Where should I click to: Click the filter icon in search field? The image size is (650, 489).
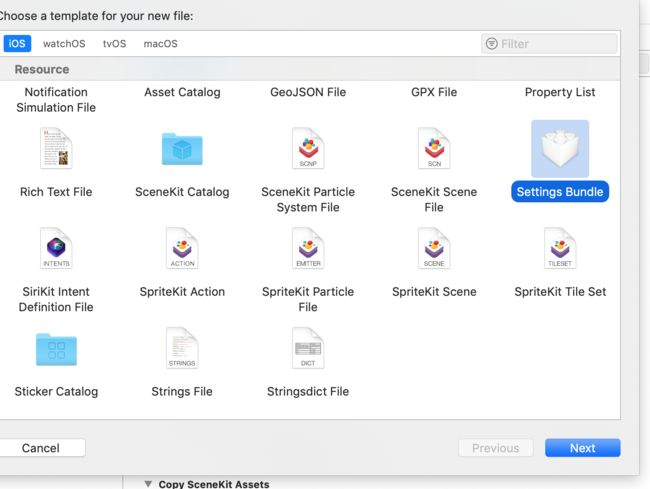(492, 44)
